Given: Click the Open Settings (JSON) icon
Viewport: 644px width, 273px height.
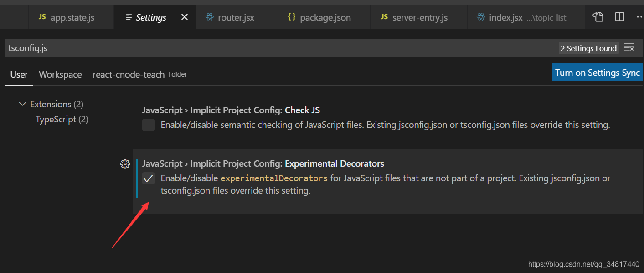Looking at the screenshot, I should (598, 17).
